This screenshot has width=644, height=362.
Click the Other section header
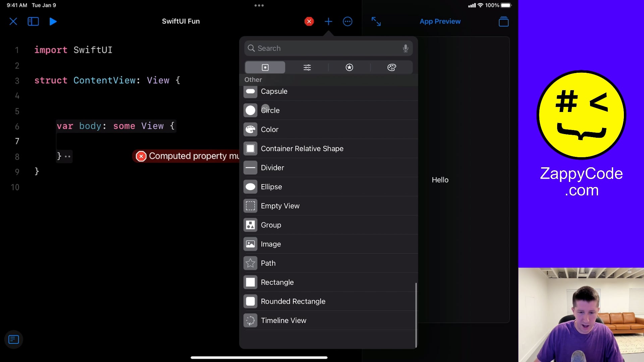click(253, 79)
